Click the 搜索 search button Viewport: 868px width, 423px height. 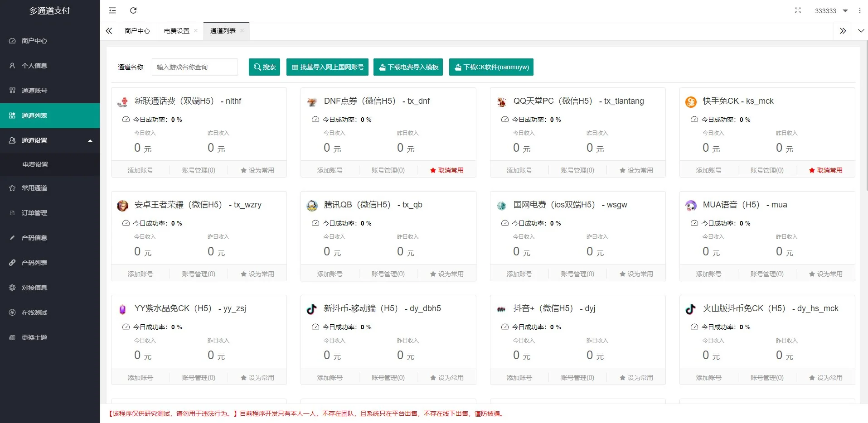click(264, 67)
